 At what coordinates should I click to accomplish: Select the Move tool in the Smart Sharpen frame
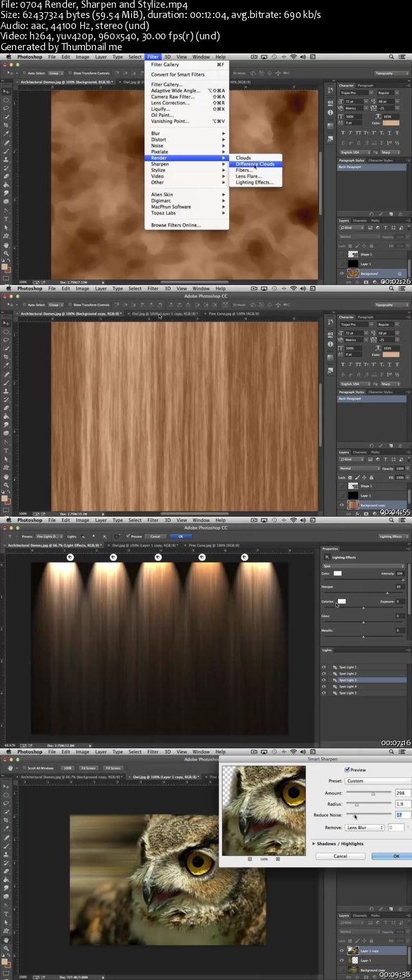coord(6,786)
